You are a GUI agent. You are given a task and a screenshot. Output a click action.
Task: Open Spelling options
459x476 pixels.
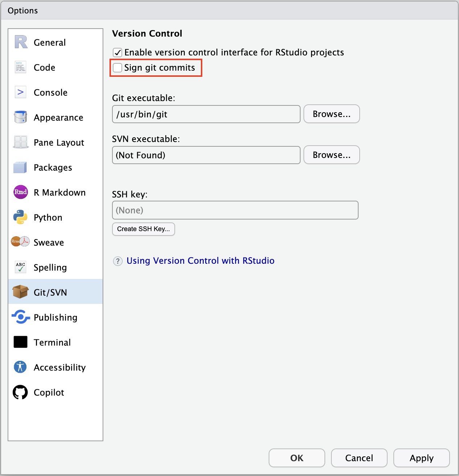[55, 267]
